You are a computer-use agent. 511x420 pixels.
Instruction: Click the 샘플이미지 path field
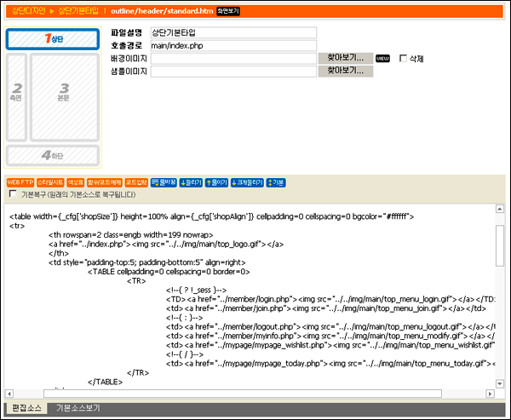click(233, 72)
